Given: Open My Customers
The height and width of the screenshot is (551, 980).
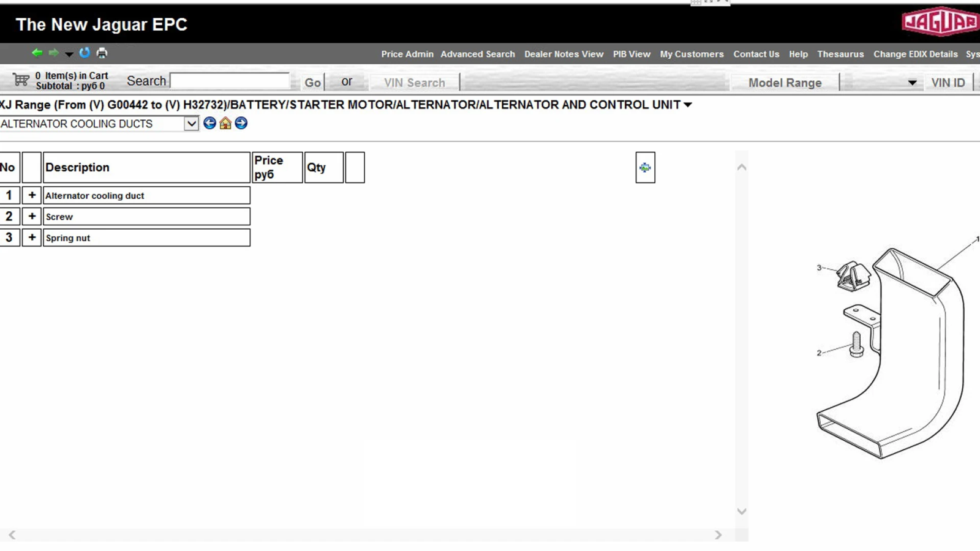Looking at the screenshot, I should 692,54.
